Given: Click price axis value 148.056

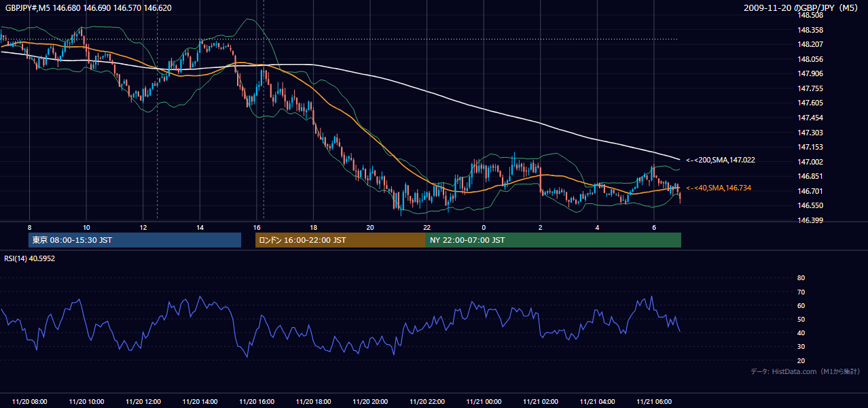Looking at the screenshot, I should tap(810, 59).
